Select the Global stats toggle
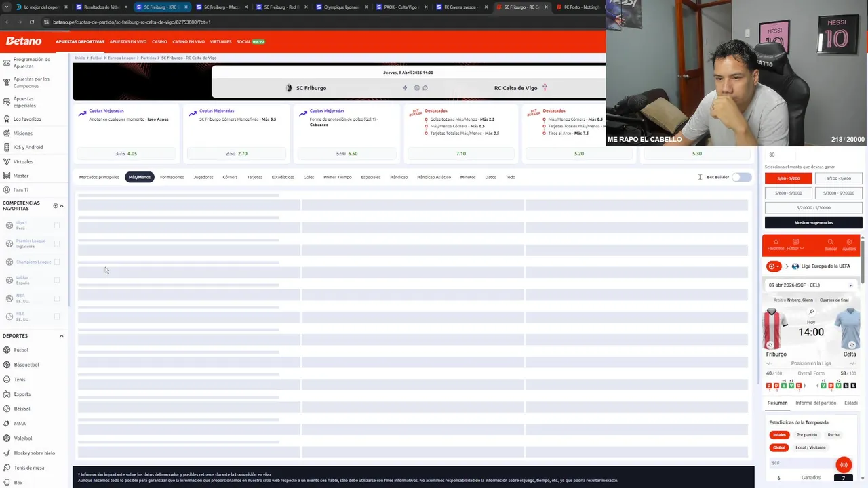This screenshot has height=488, width=868. tap(779, 447)
